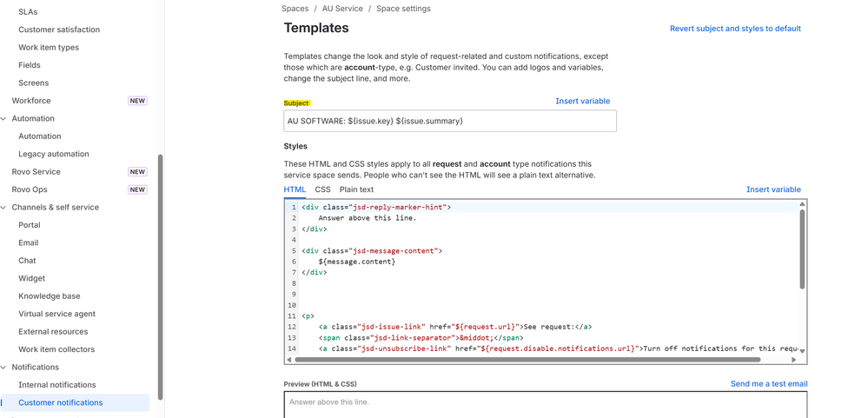
Task: Open Workforce section
Action: point(31,101)
